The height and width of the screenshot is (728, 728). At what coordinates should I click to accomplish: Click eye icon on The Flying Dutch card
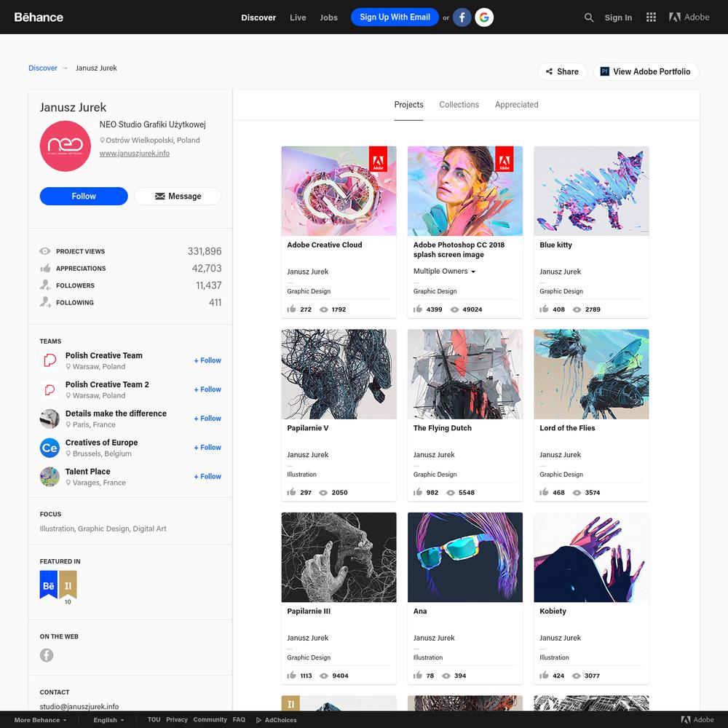click(451, 493)
